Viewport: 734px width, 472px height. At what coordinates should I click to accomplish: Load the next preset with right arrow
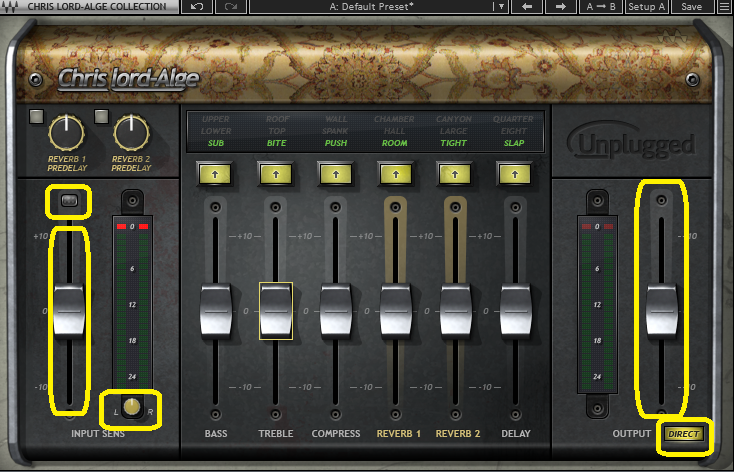click(562, 7)
